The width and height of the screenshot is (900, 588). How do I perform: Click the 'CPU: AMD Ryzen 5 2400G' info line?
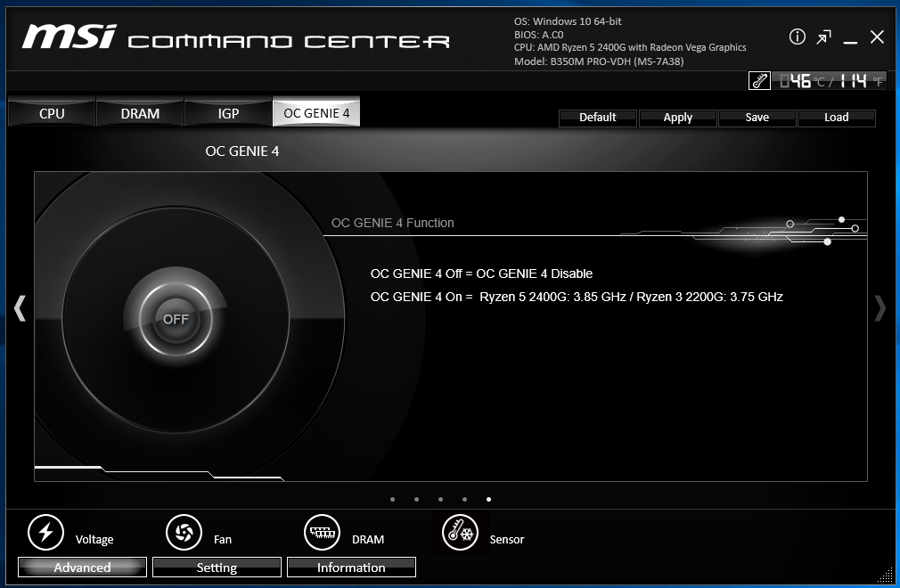pos(630,47)
